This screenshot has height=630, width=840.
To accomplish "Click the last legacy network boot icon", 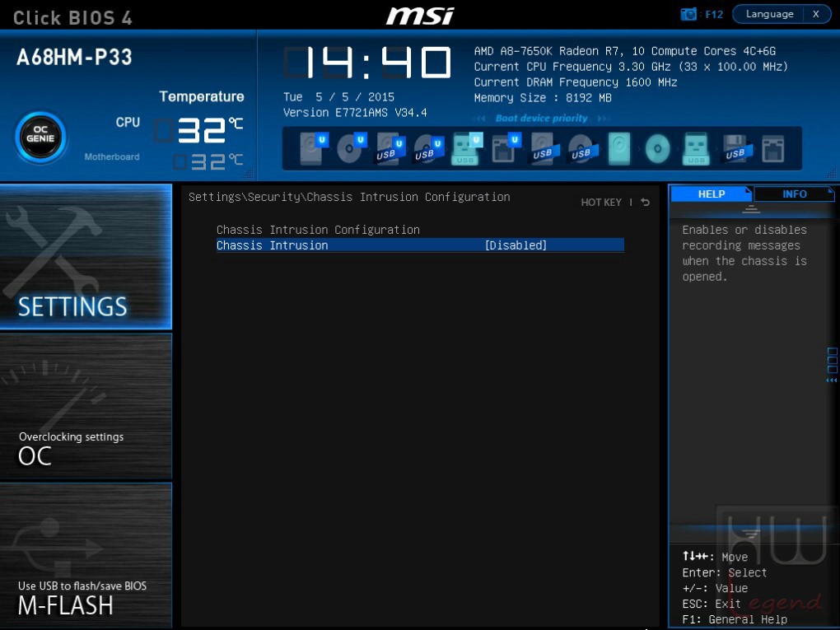I will click(x=773, y=148).
